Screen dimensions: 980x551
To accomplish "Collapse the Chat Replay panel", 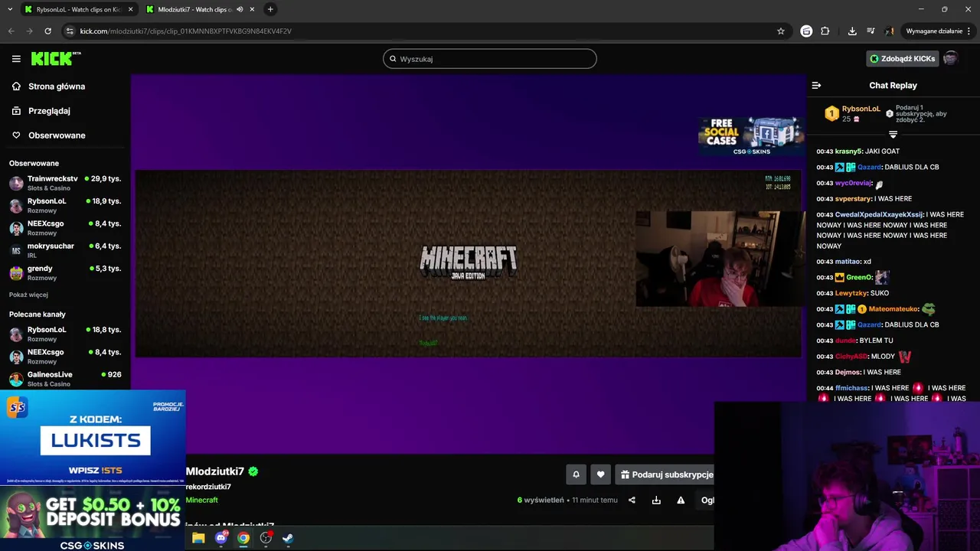I will [816, 86].
